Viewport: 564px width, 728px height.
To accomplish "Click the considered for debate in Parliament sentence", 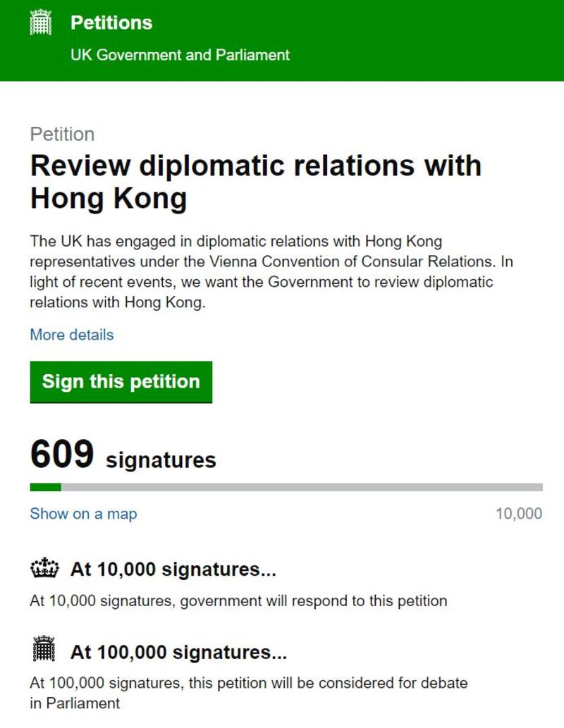I will (x=248, y=693).
